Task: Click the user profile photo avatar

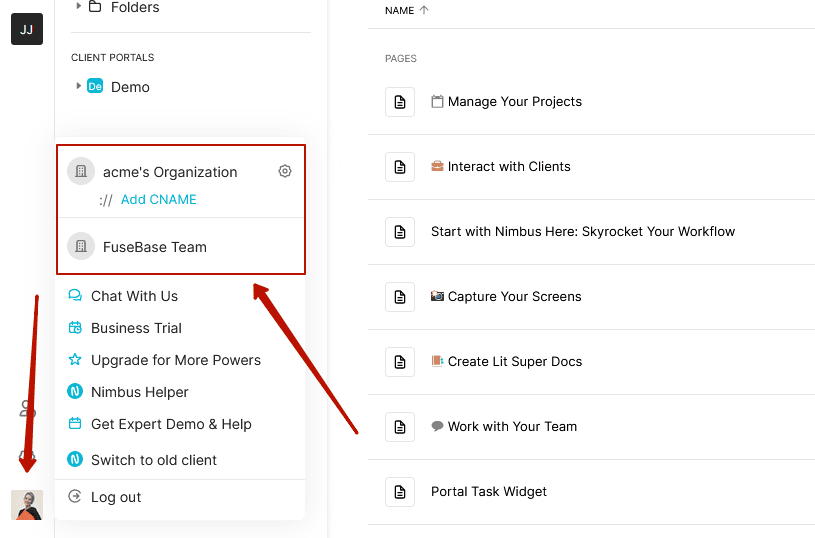Action: click(x=27, y=505)
